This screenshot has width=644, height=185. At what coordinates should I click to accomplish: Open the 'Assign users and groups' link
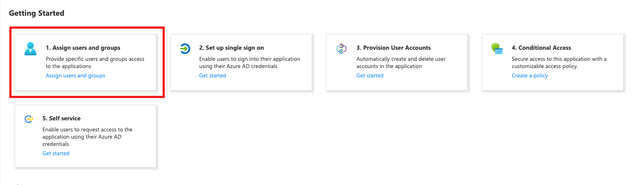pyautogui.click(x=75, y=76)
